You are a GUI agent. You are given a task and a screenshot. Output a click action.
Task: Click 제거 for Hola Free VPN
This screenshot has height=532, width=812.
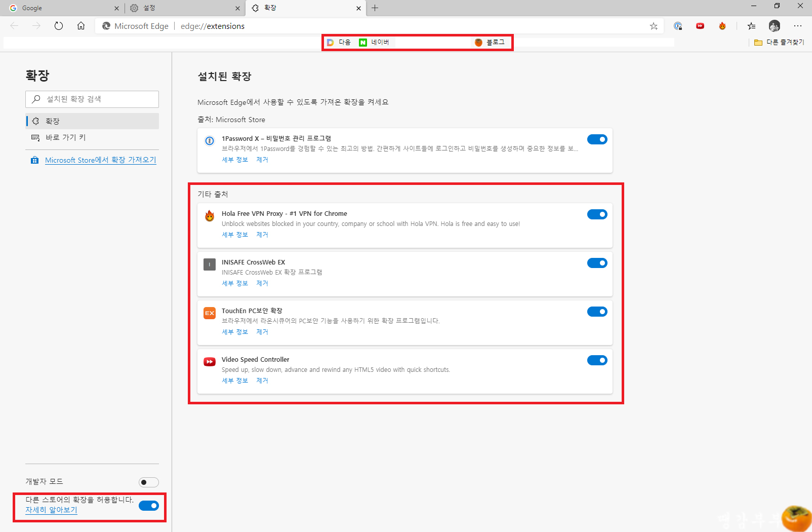[x=262, y=235]
